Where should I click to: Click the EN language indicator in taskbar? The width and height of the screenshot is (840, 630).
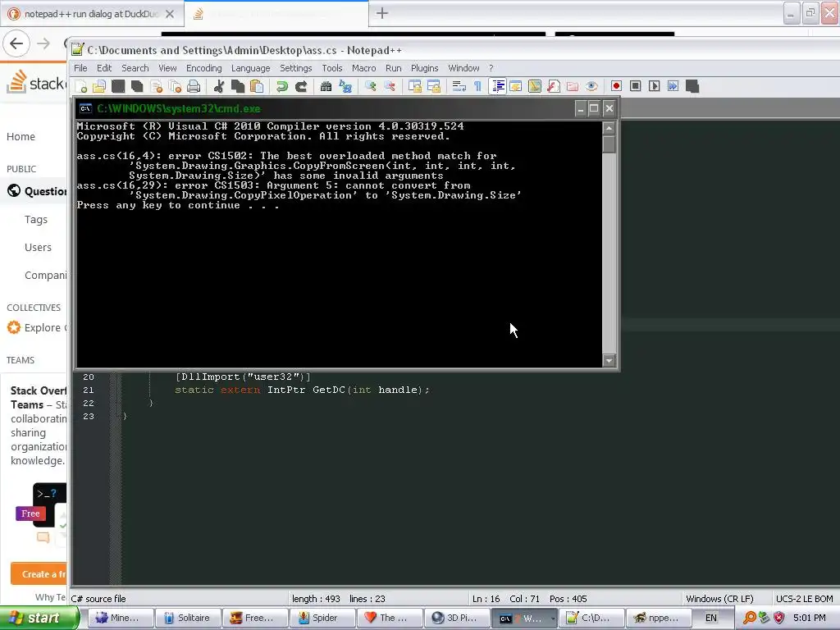(x=711, y=619)
